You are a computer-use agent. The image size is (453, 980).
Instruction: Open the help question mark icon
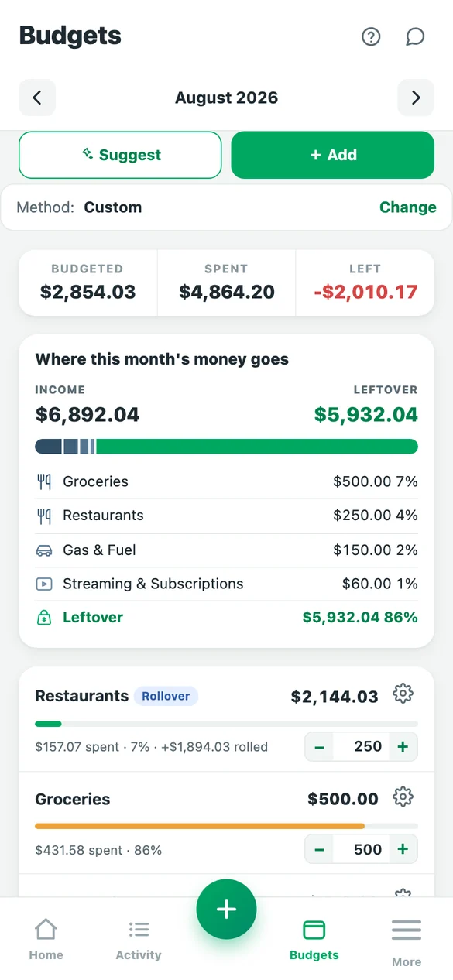coord(371,36)
